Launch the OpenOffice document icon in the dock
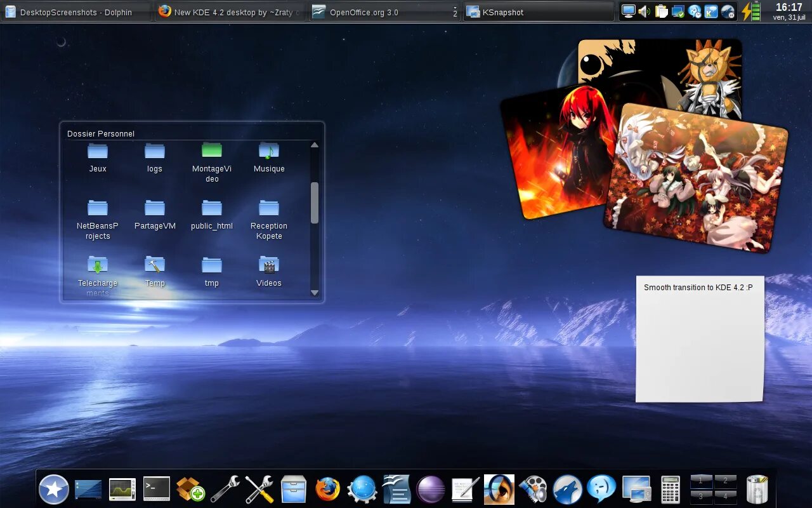Image resolution: width=812 pixels, height=508 pixels. point(396,490)
